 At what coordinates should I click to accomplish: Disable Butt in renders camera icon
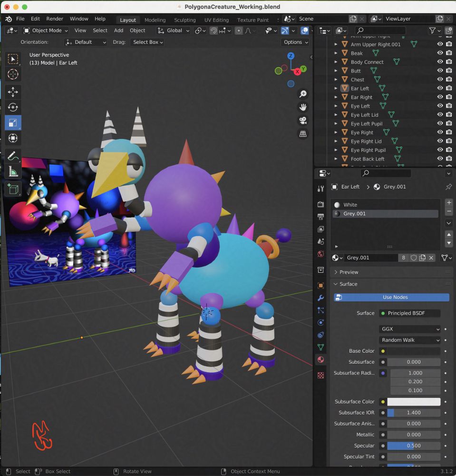449,70
